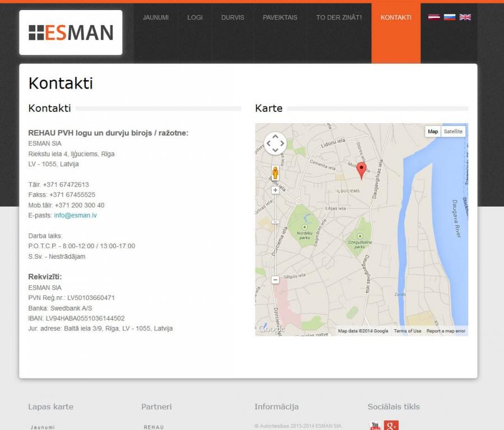504x430 pixels.
Task: Click the red location marker
Action: 362,170
